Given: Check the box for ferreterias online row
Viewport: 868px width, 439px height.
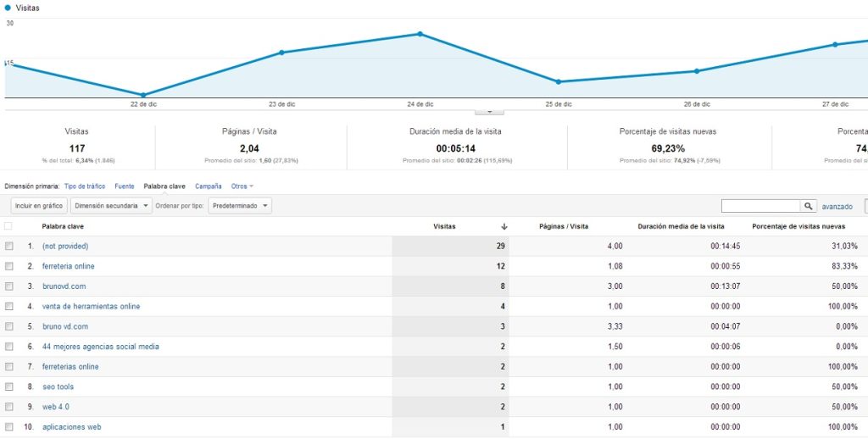Looking at the screenshot, I should tap(8, 366).
